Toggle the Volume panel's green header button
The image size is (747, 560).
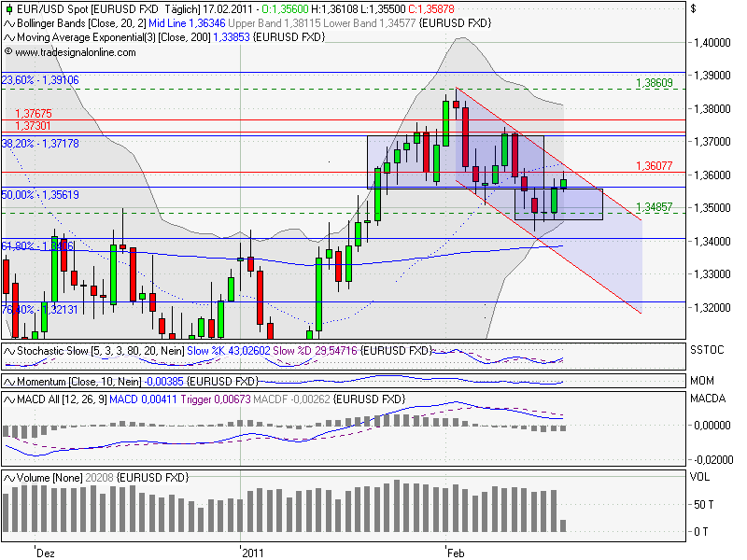11,476
